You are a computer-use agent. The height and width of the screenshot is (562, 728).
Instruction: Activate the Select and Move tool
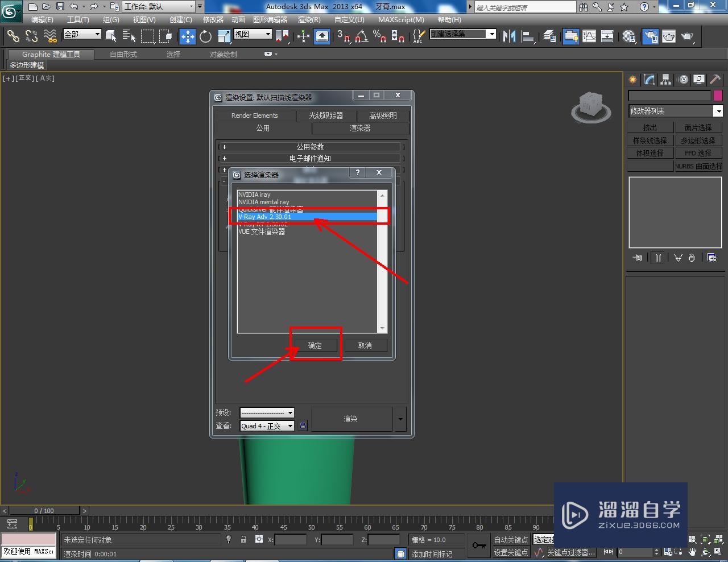coord(188,36)
